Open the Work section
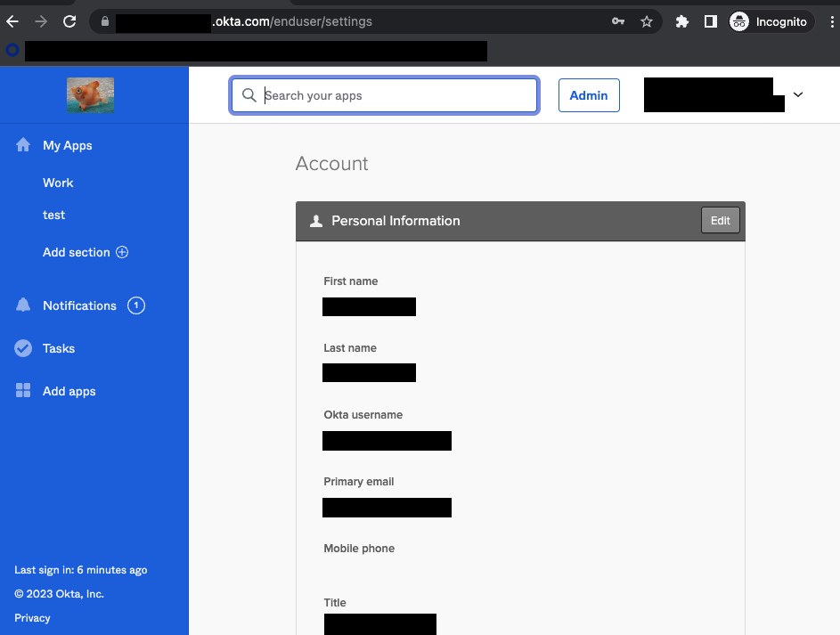Viewport: 840px width, 635px height. 58,183
